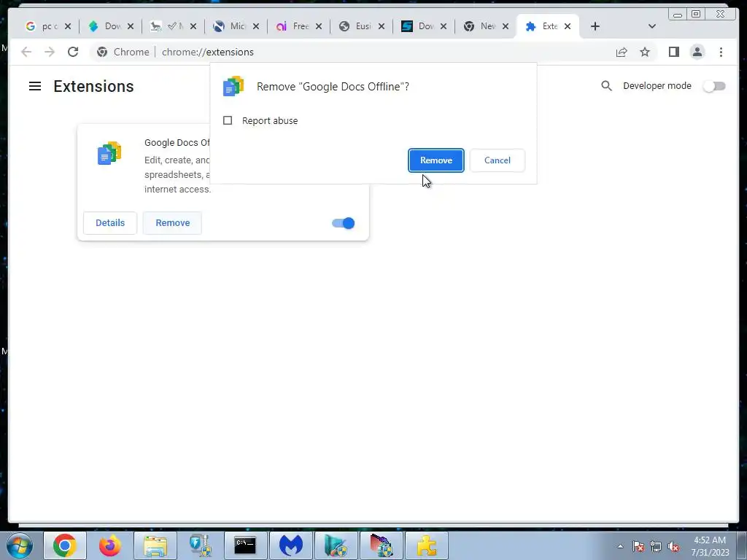This screenshot has width=747, height=560.
Task: Launch Firefox from the taskbar
Action: coord(110,545)
